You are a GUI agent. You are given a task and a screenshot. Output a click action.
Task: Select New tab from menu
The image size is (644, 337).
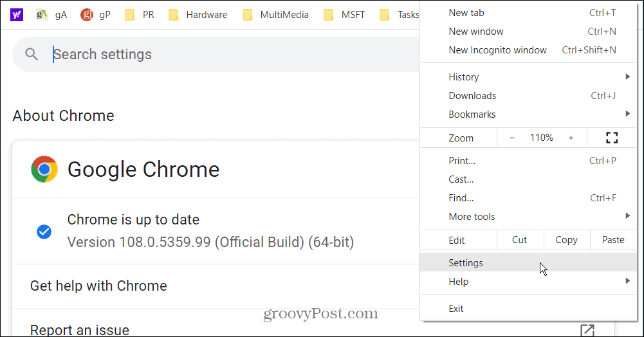(528, 13)
